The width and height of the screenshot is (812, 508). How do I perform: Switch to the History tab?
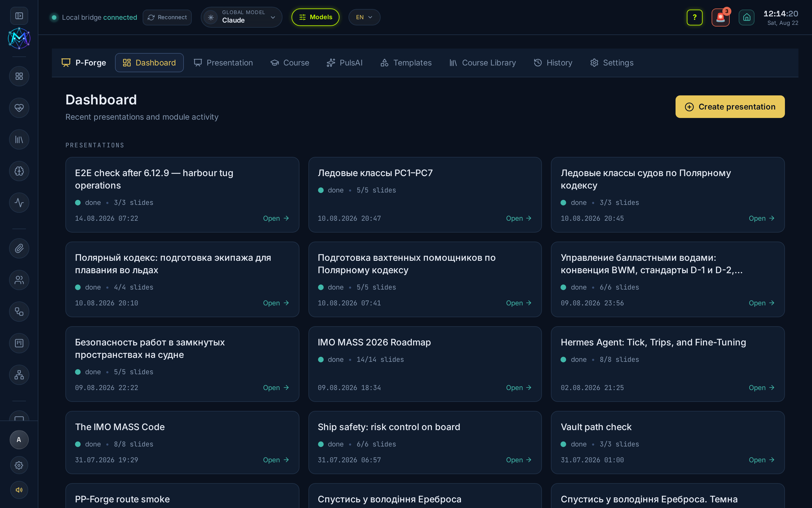pos(553,62)
